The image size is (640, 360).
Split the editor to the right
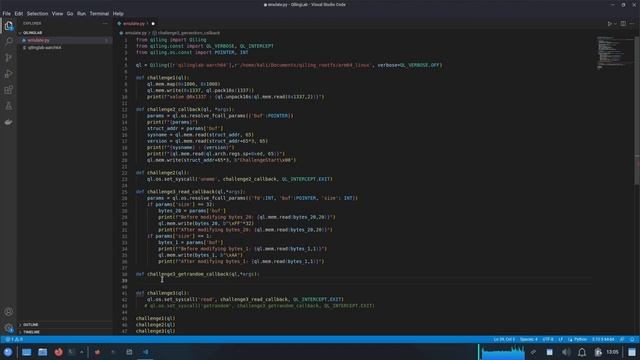tap(623, 24)
